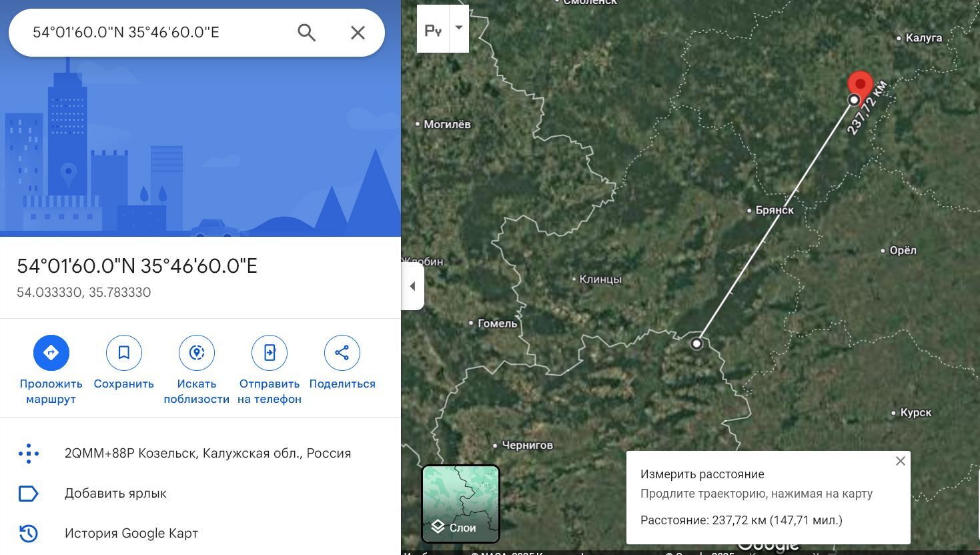Close the Измерить расстояние box
The image size is (980, 555).
[900, 461]
